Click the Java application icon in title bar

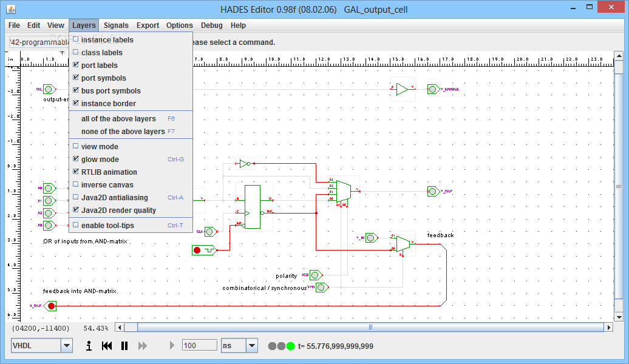tap(11, 9)
